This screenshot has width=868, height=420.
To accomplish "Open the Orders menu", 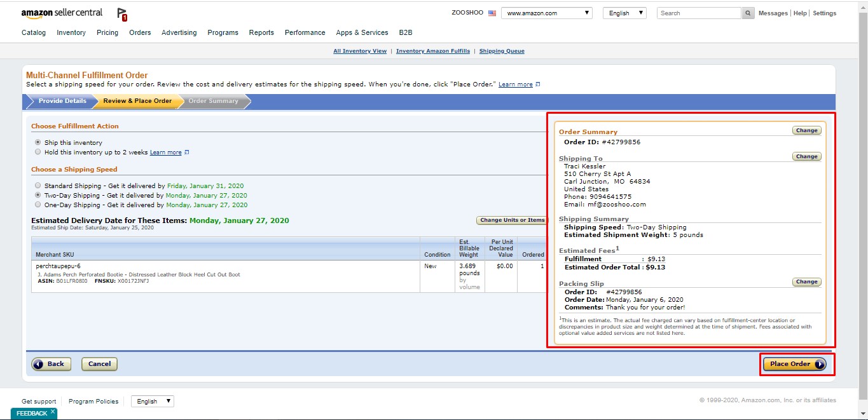I will point(140,32).
